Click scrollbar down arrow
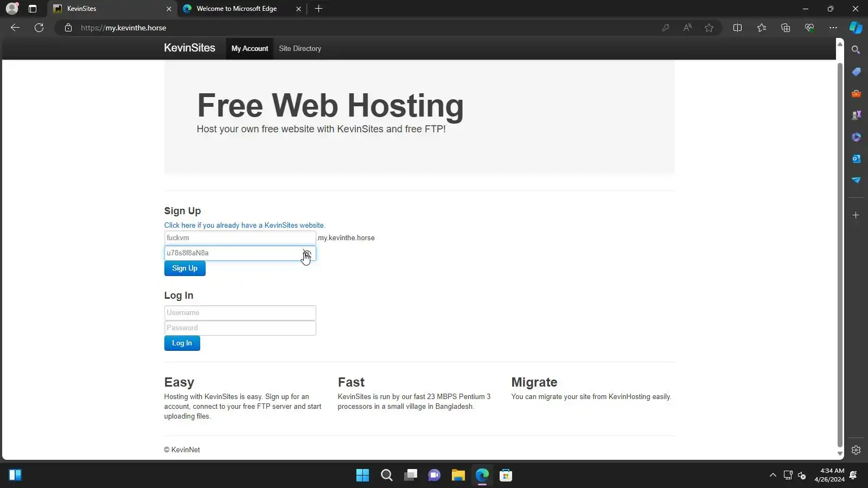The image size is (868, 488). (x=840, y=454)
